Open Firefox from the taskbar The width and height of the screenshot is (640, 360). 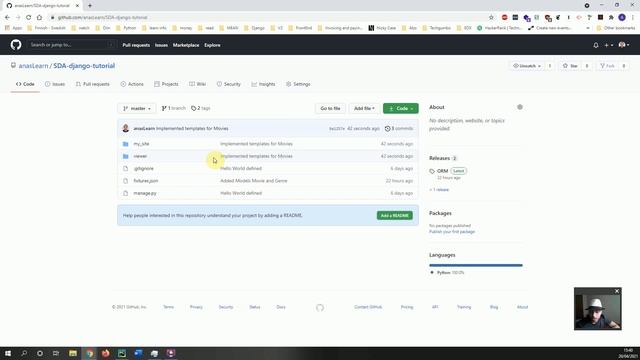tap(106, 353)
